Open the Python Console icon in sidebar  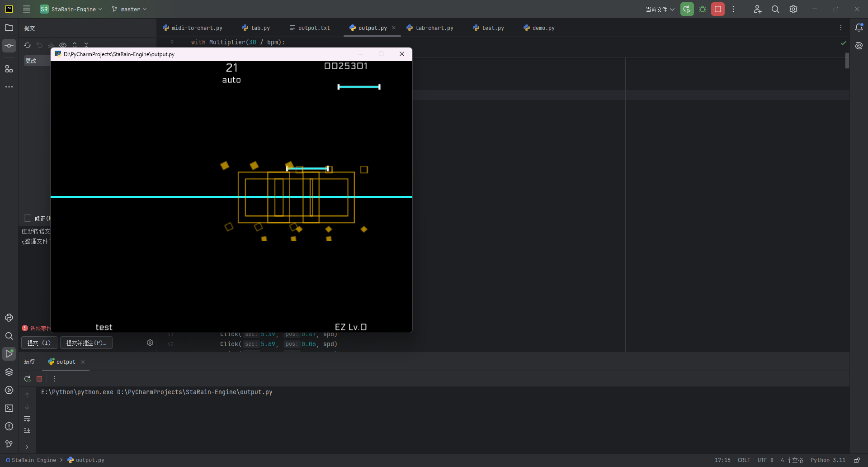pyautogui.click(x=9, y=318)
